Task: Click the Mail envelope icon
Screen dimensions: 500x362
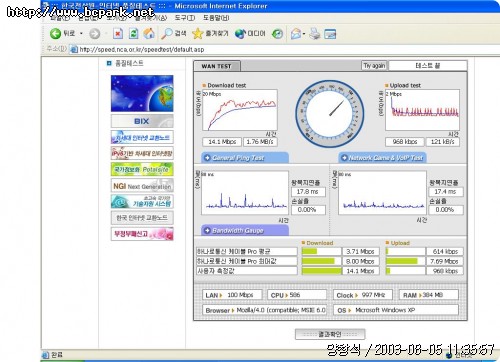Action: (296, 34)
